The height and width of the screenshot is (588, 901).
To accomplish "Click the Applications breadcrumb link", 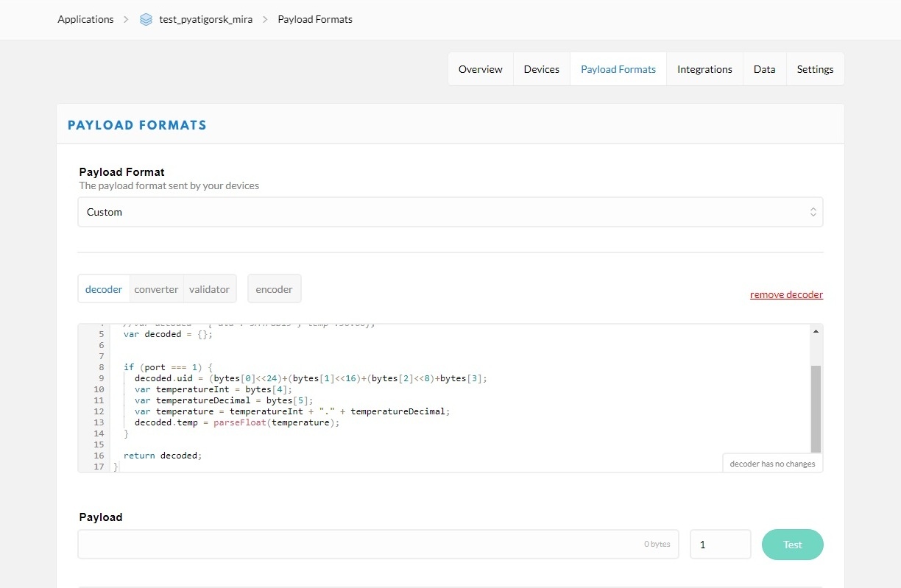I will tap(86, 19).
